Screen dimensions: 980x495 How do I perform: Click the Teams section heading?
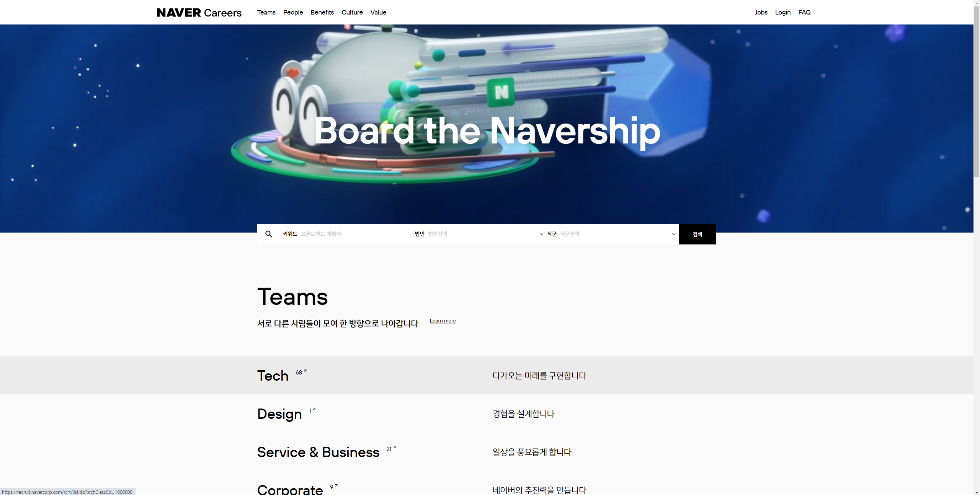292,297
